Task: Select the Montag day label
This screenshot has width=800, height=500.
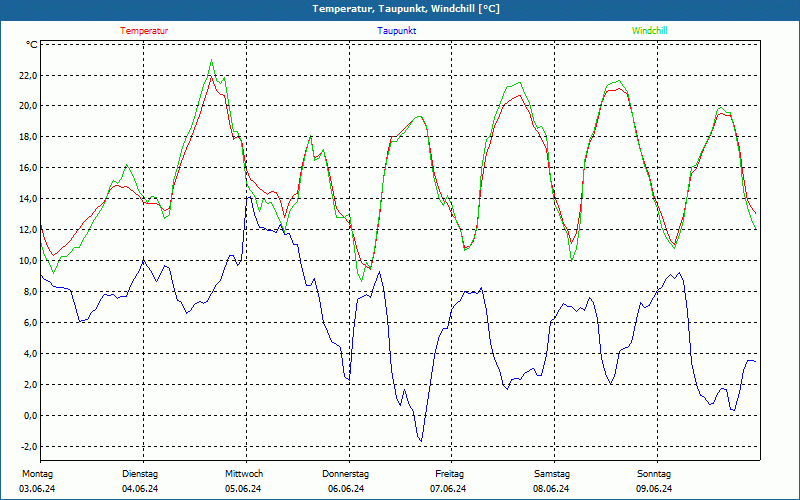Action: [x=37, y=474]
